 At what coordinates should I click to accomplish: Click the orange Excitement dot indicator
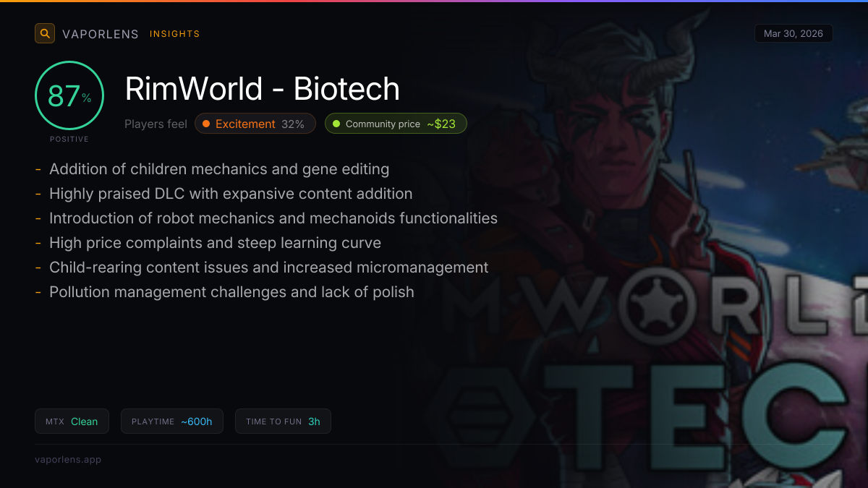pyautogui.click(x=206, y=124)
